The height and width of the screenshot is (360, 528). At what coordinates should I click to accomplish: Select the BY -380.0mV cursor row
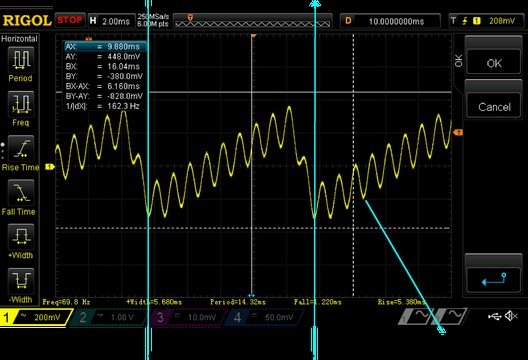[105, 76]
